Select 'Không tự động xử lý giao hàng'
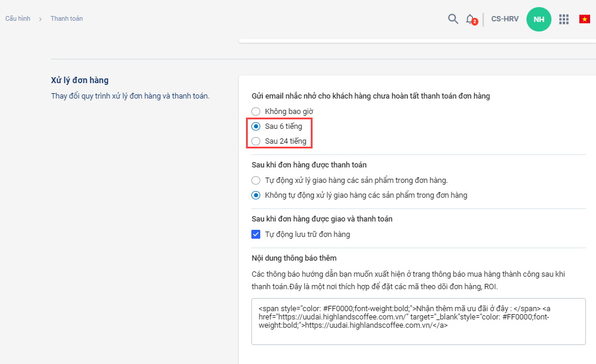596x364 pixels. pyautogui.click(x=256, y=195)
